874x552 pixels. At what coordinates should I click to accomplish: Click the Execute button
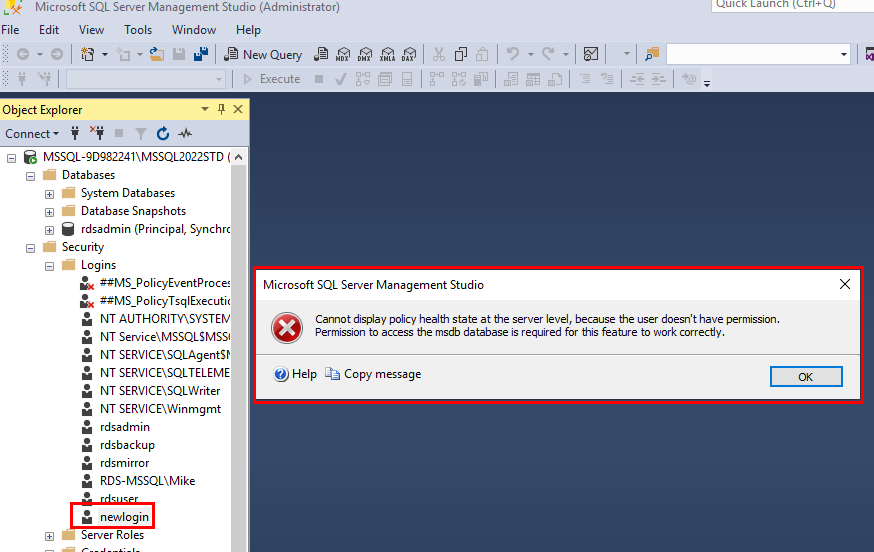click(272, 79)
